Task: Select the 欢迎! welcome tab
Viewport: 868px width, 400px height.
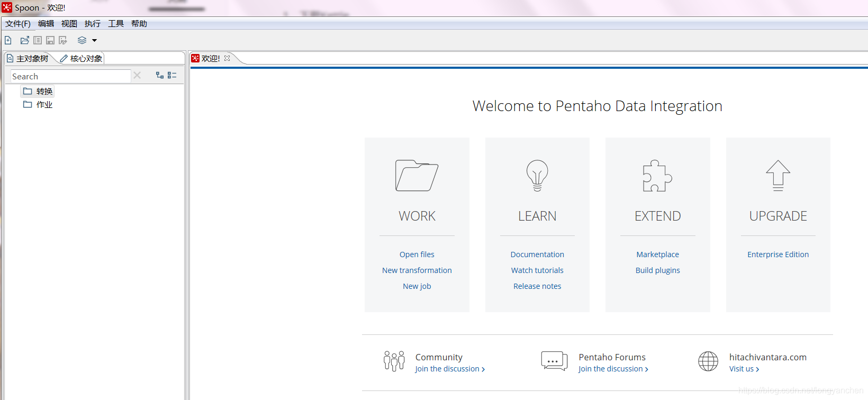Action: coord(211,58)
